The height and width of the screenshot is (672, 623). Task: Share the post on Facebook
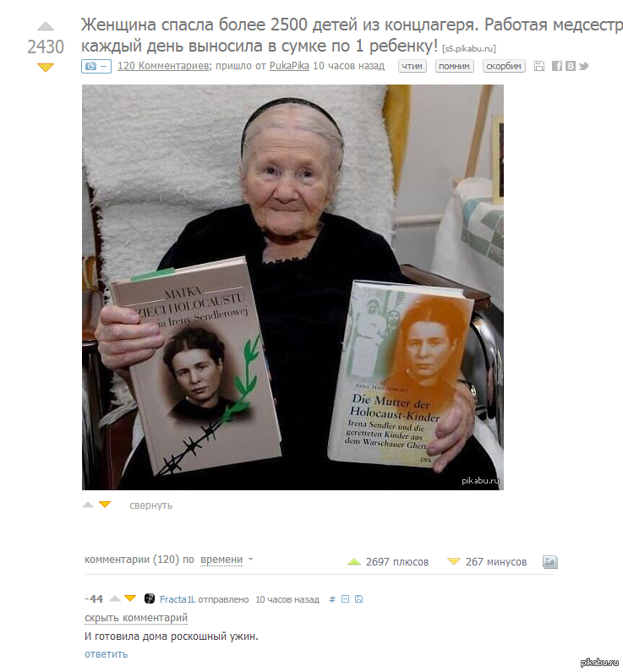(x=556, y=66)
